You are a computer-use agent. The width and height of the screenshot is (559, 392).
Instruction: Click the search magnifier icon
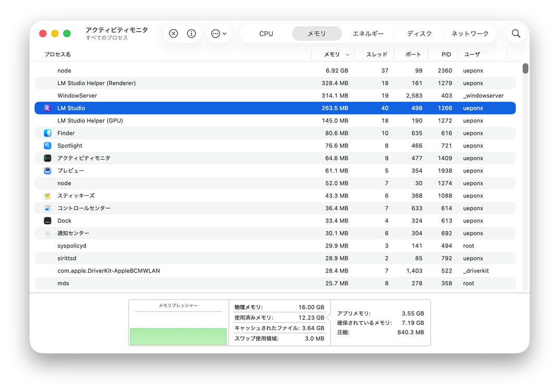pyautogui.click(x=516, y=33)
